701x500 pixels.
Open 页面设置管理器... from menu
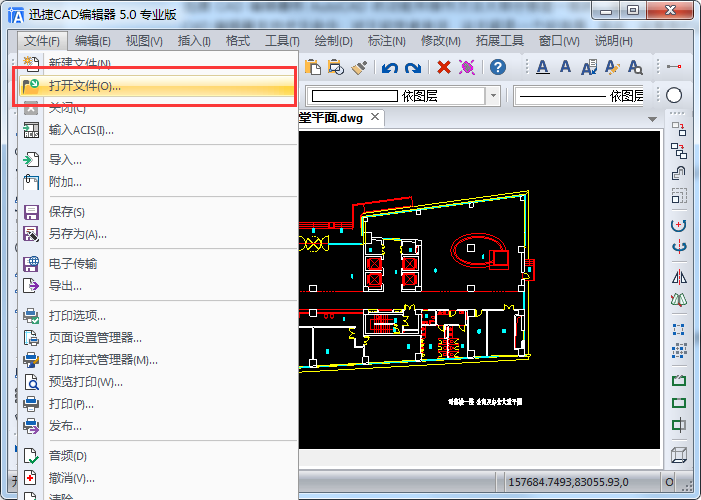pyautogui.click(x=157, y=337)
